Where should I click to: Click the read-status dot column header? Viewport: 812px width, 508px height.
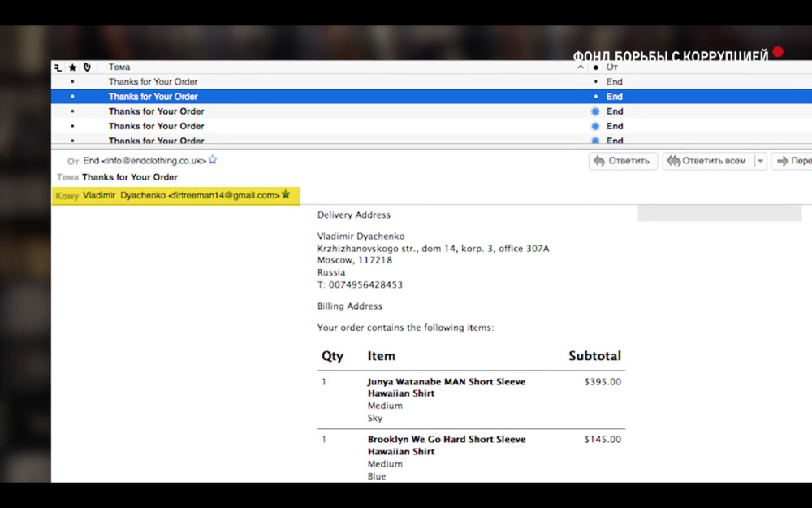click(x=595, y=67)
